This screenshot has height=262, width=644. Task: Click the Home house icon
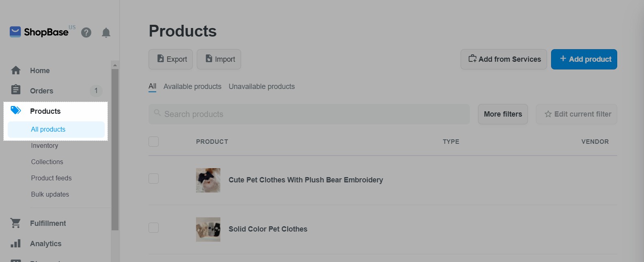16,70
